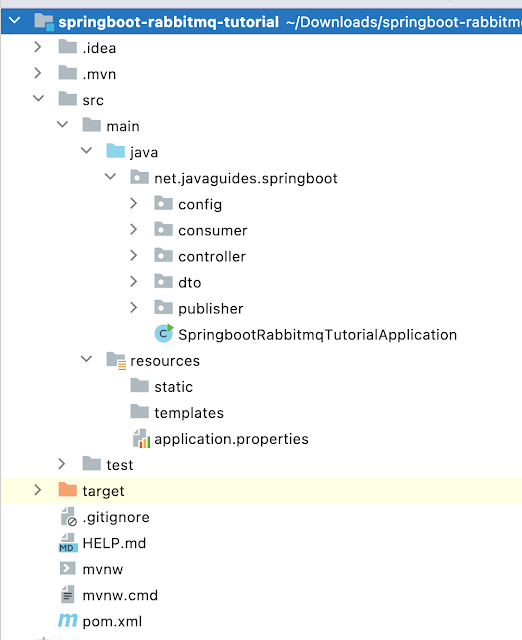Expand the publisher package

[x=133, y=308]
